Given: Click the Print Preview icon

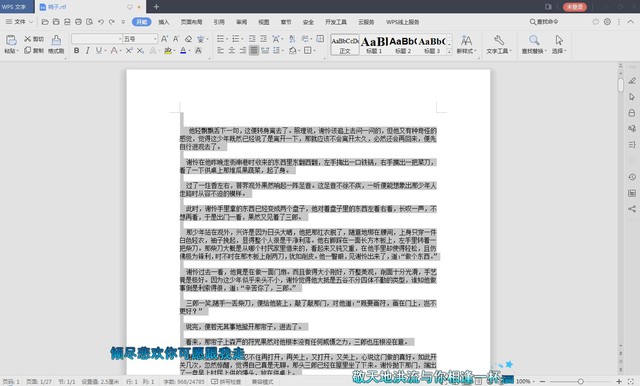Looking at the screenshot, I should coord(89,22).
